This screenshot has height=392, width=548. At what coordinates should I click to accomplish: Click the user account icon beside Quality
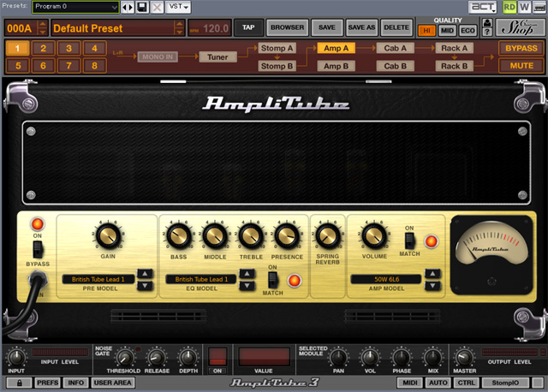tap(487, 23)
